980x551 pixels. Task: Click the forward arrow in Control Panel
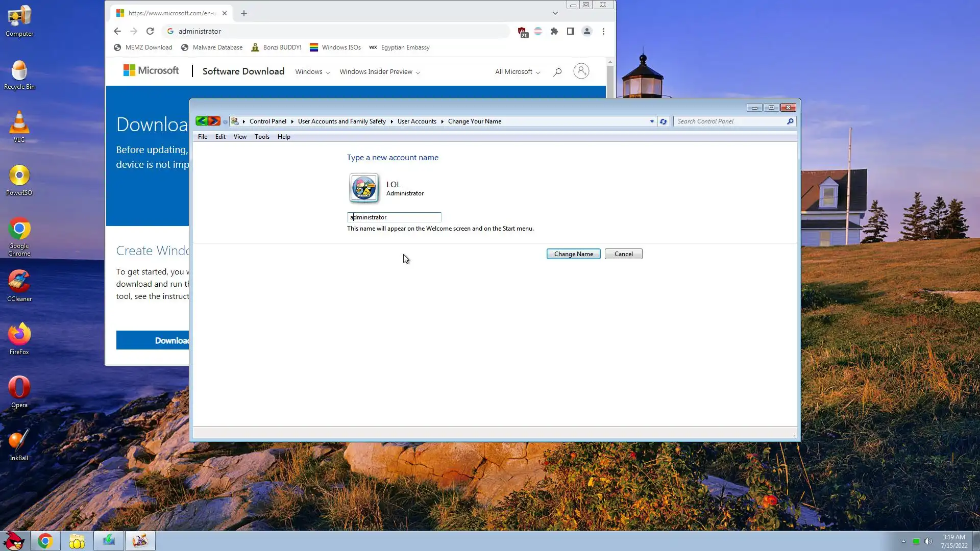pos(214,121)
